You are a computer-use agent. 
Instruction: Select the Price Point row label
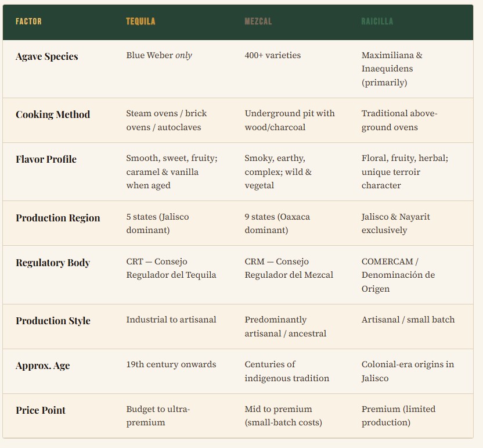click(41, 410)
